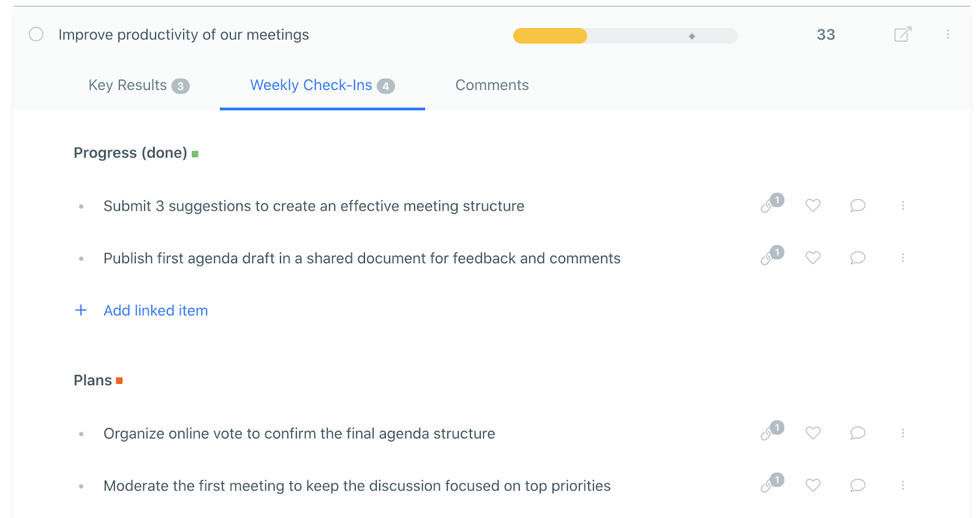Toggle circle next to Improve productivity objective

coord(36,34)
